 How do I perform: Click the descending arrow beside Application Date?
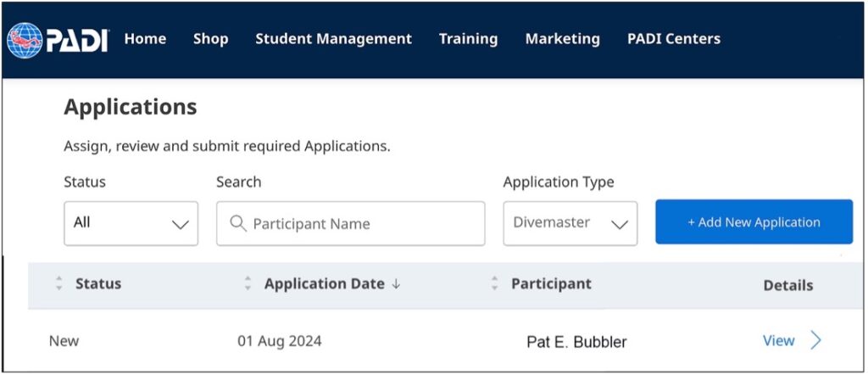pos(396,285)
